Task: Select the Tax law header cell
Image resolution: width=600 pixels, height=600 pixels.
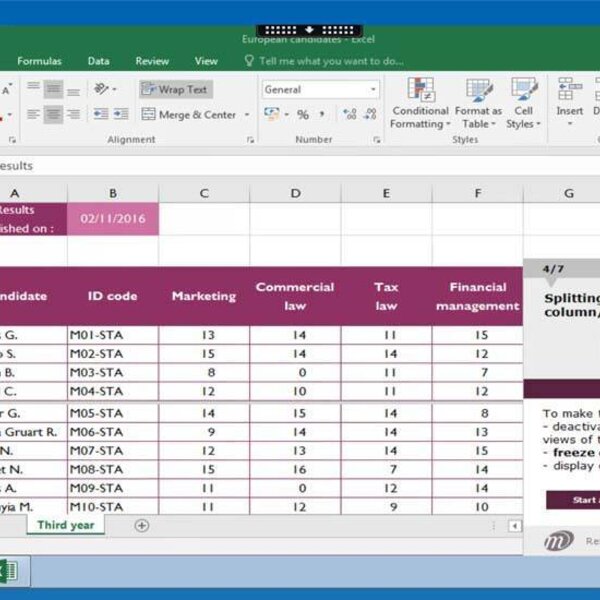Action: [x=386, y=296]
